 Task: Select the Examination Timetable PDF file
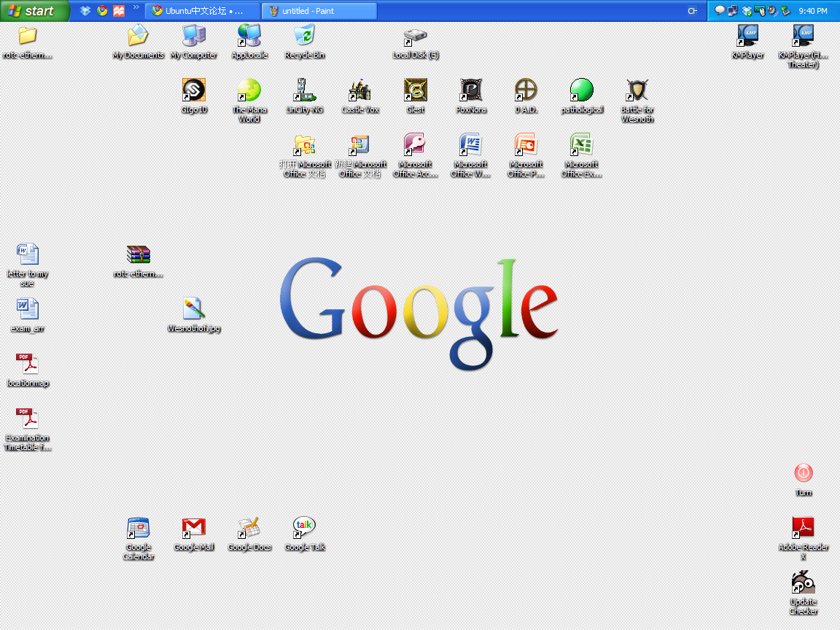pyautogui.click(x=27, y=419)
